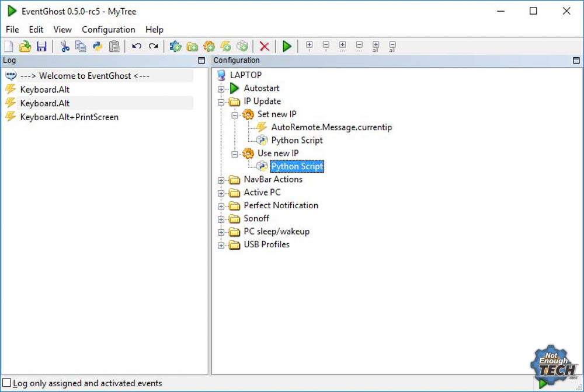Click the New document toolbar icon
The width and height of the screenshot is (584, 392).
click(x=9, y=47)
